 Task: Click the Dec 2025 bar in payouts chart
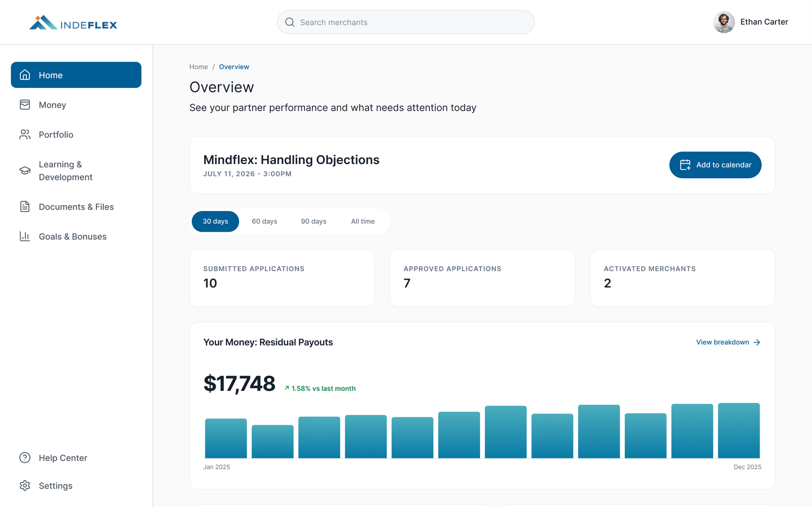pos(739,430)
